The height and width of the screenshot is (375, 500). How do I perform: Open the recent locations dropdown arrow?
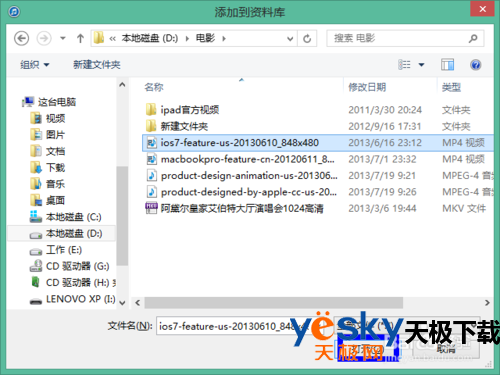click(63, 38)
